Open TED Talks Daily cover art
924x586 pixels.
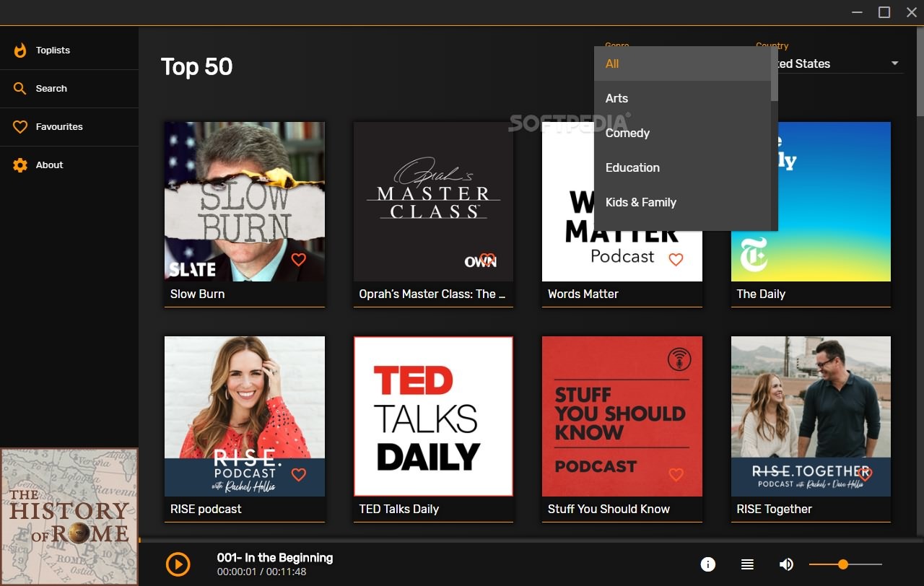tap(433, 416)
